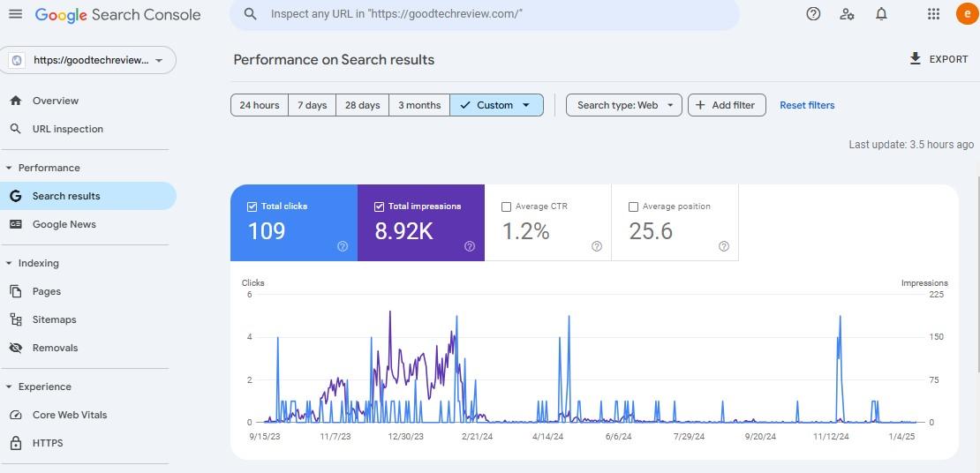This screenshot has width=980, height=473.
Task: Click the 25.6 average position value
Action: 651,231
